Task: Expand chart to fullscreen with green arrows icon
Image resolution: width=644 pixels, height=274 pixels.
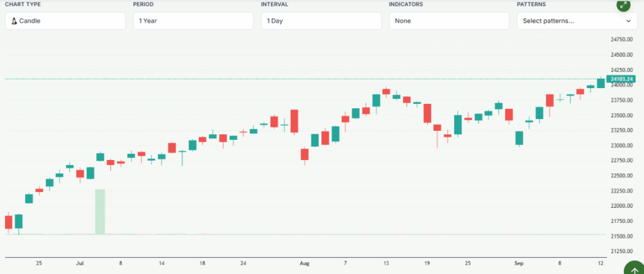Action: click(x=623, y=5)
